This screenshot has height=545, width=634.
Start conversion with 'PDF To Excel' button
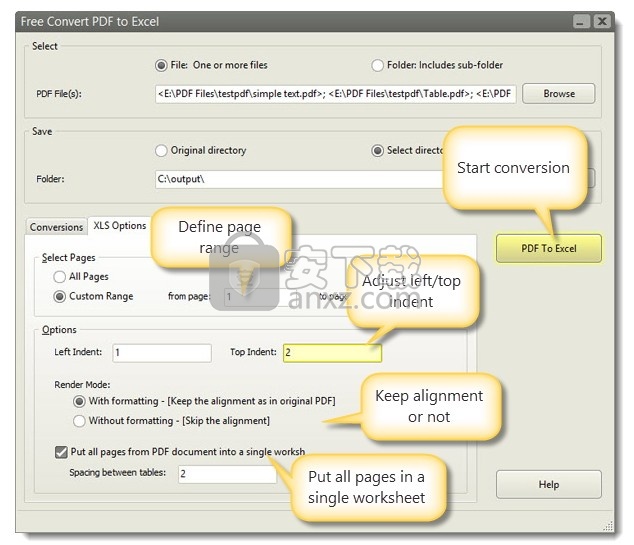549,248
